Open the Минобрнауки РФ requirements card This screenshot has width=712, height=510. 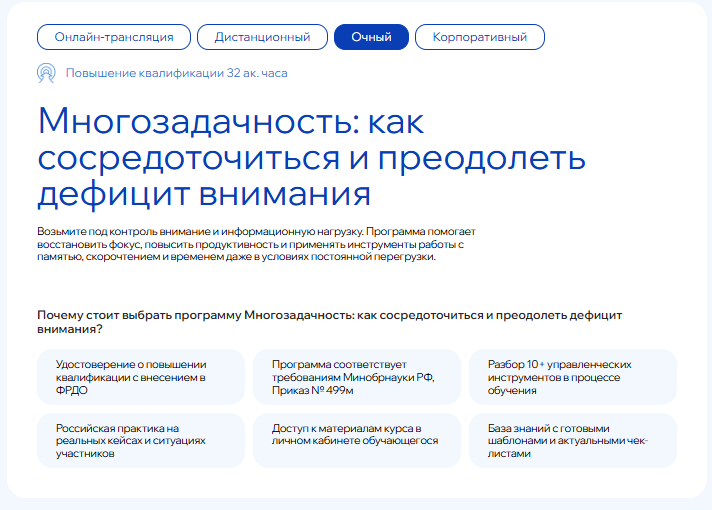point(356,377)
